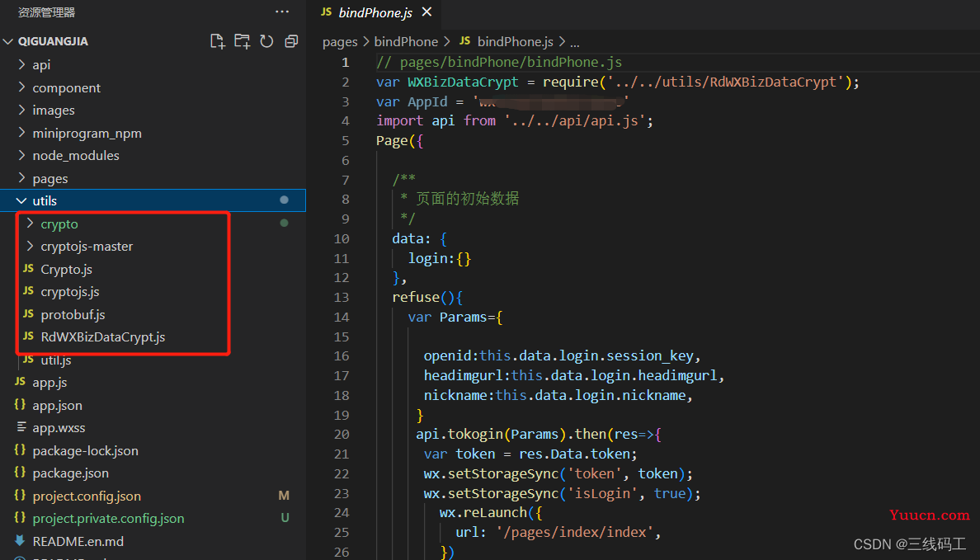
Task: Click the braces icon next to app.json
Action: click(x=20, y=404)
